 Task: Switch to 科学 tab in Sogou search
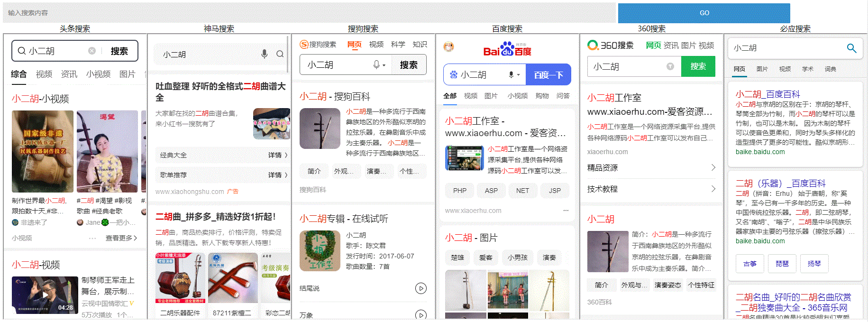click(398, 45)
